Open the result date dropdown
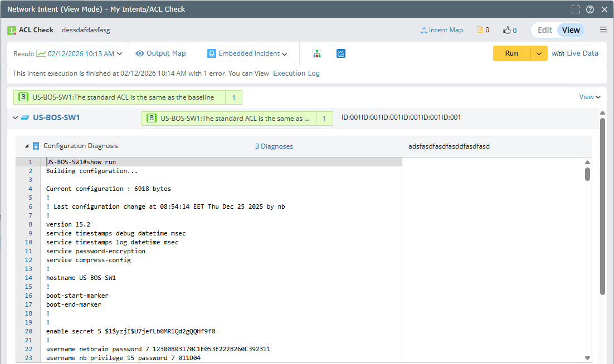614x364 pixels. pyautogui.click(x=119, y=53)
